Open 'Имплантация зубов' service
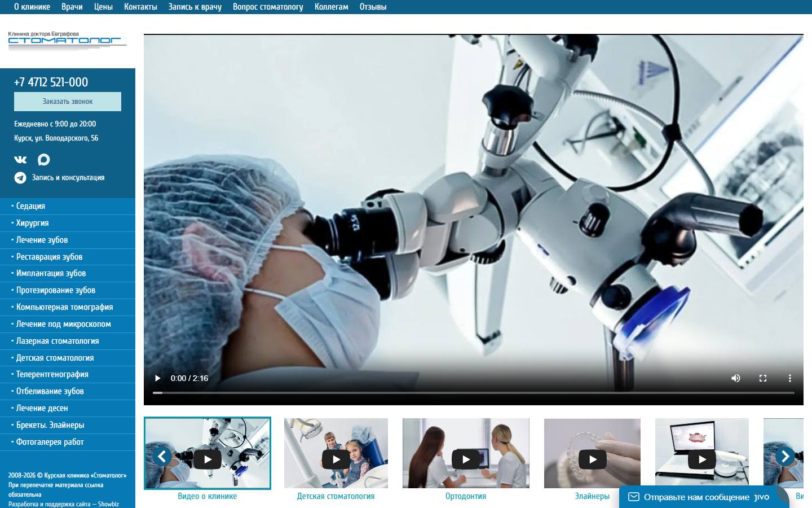Image resolution: width=812 pixels, height=508 pixels. click(x=68, y=273)
